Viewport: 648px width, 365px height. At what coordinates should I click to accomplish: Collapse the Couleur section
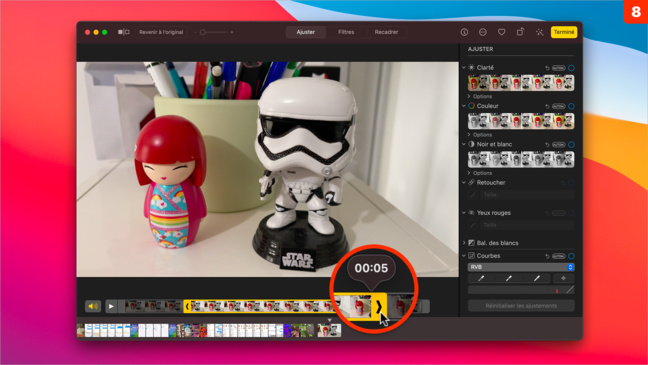[x=464, y=106]
